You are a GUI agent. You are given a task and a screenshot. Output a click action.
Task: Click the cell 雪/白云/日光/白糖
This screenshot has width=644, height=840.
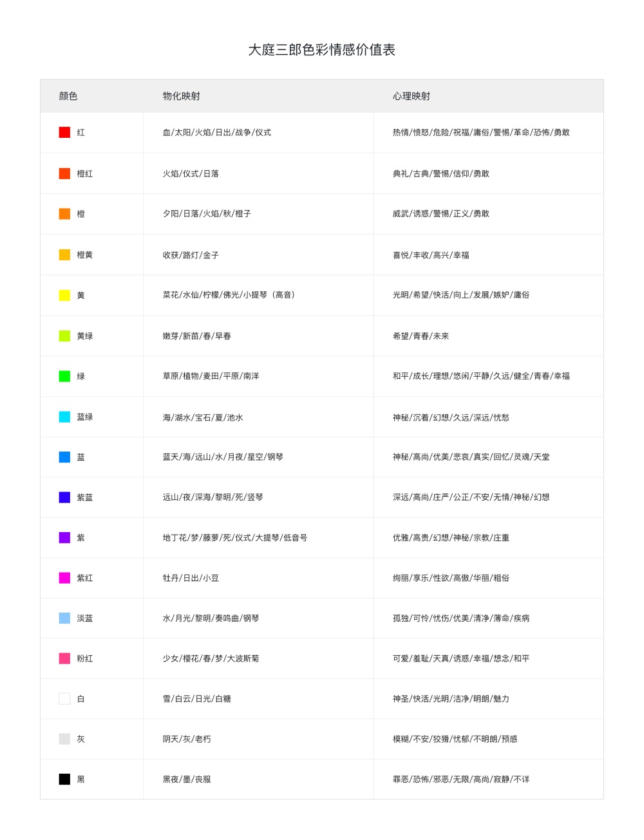coord(258,698)
